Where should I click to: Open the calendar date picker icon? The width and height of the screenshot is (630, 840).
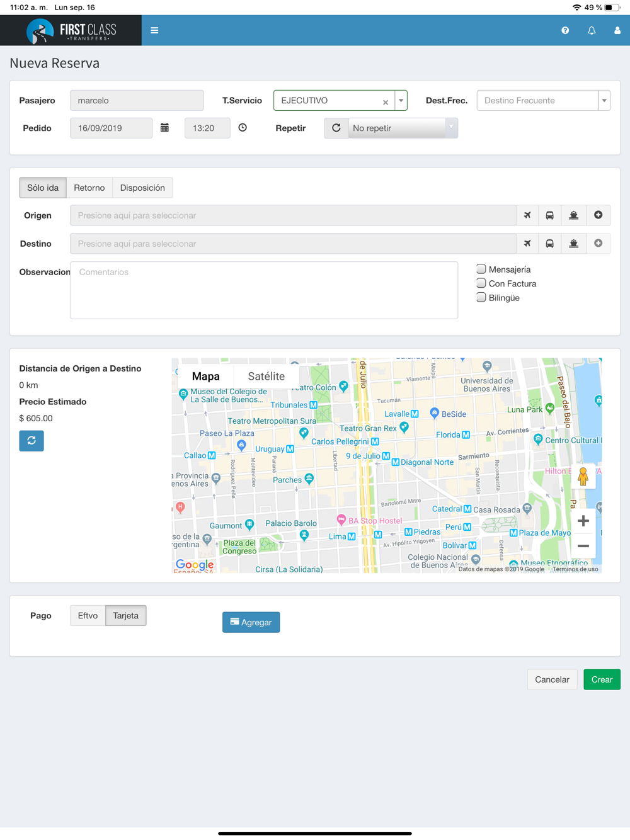coord(165,128)
